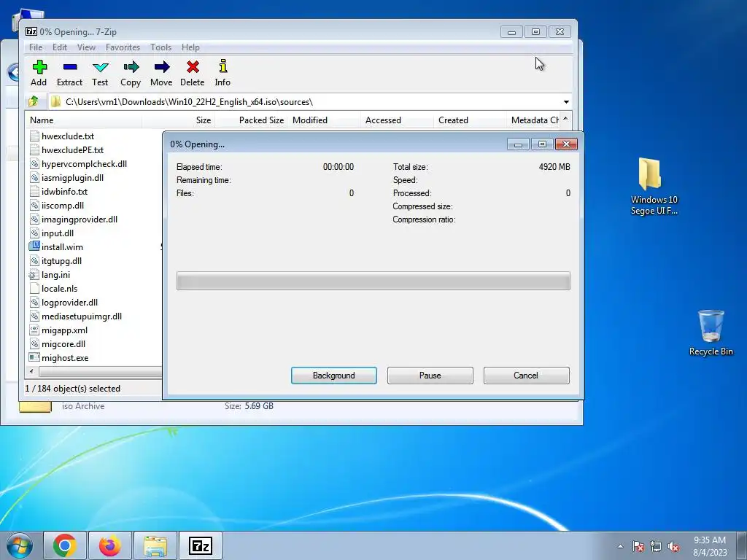Select the lang.ini gear icon
747x560 pixels.
[x=34, y=275]
